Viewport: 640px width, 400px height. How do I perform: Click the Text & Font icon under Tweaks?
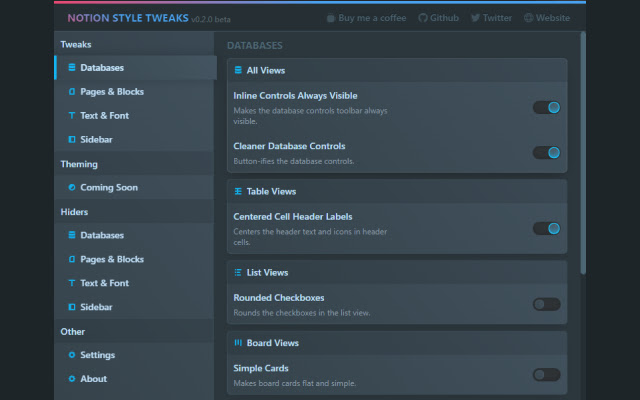(72, 116)
